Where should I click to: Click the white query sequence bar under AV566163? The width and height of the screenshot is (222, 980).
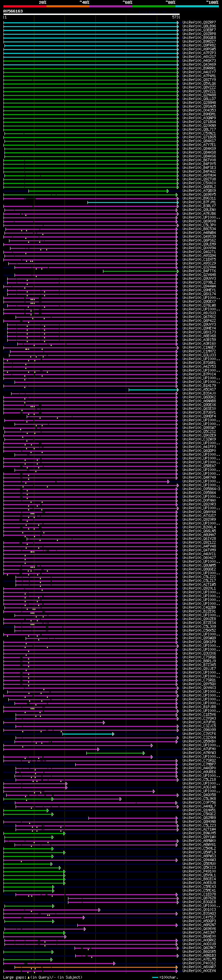coord(92,14)
